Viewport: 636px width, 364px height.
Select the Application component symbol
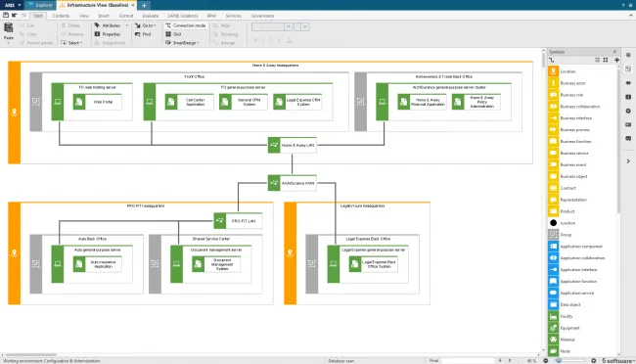coord(553,247)
